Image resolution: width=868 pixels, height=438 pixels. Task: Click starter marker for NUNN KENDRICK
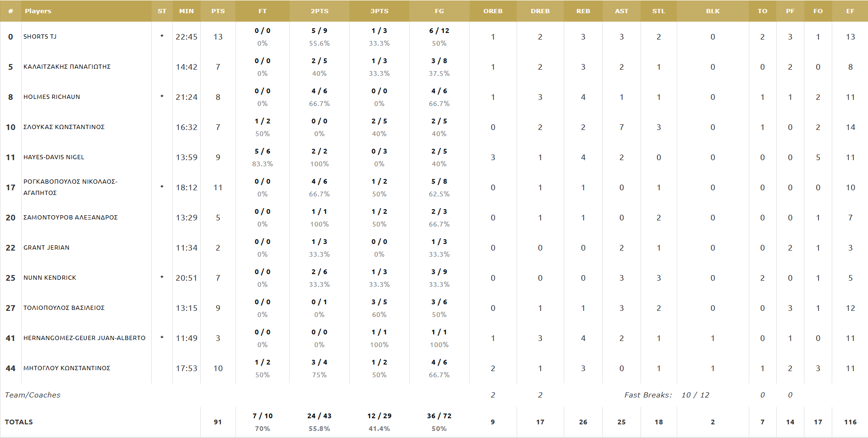(x=162, y=277)
